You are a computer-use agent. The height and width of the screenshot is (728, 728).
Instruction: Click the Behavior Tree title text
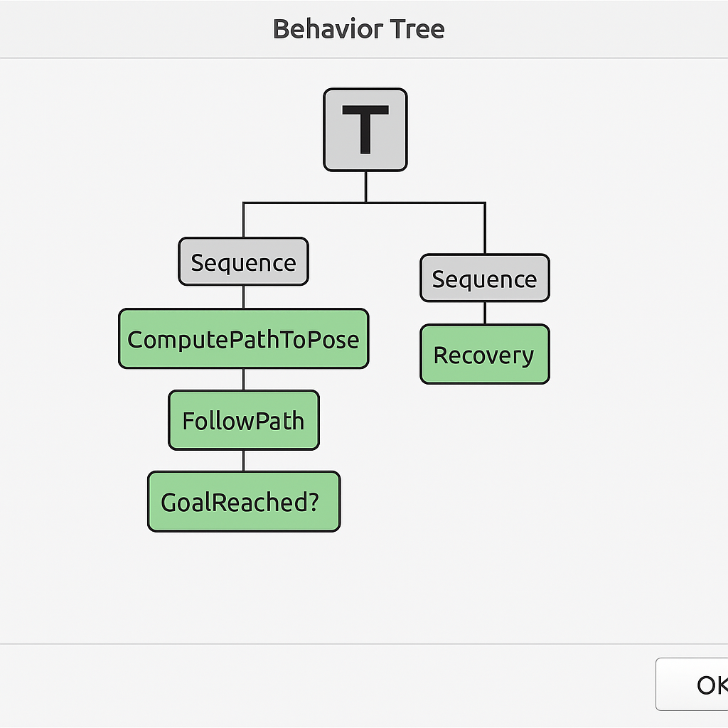(x=358, y=28)
